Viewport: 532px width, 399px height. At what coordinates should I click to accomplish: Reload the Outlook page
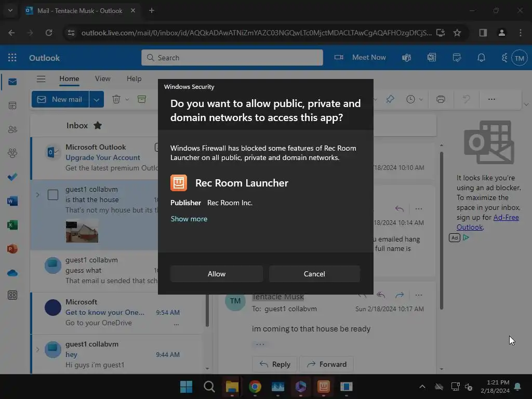click(x=49, y=33)
